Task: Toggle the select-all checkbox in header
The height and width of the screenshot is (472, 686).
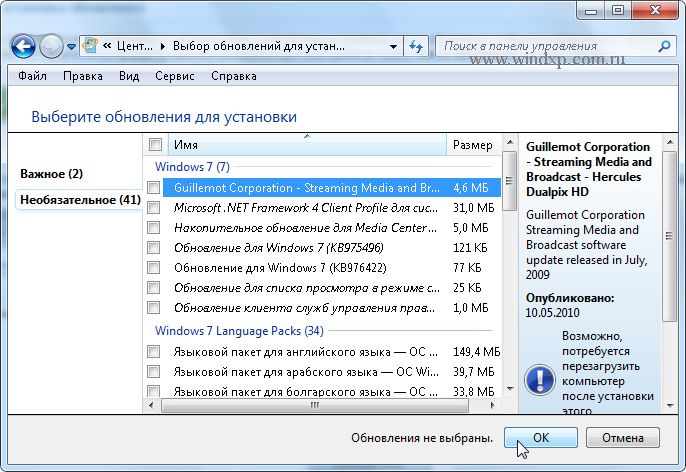Action: click(155, 145)
